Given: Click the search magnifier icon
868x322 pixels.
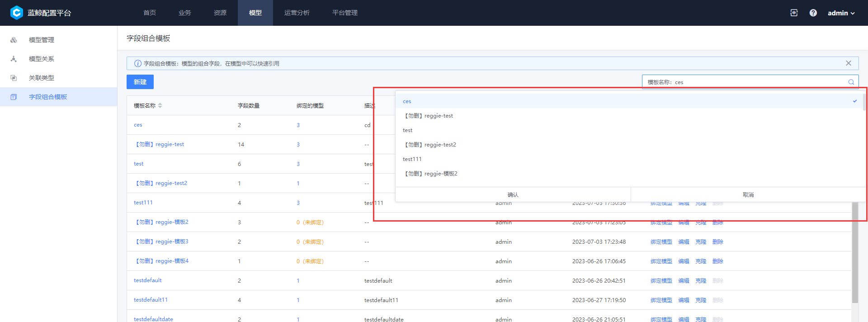Looking at the screenshot, I should 851,82.
